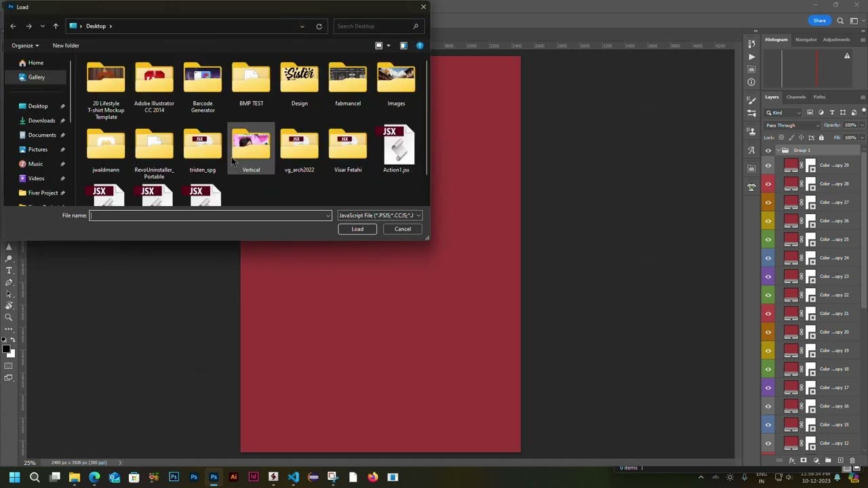The height and width of the screenshot is (488, 868).
Task: Open the layer Fill dropdown arrow
Action: tap(862, 138)
